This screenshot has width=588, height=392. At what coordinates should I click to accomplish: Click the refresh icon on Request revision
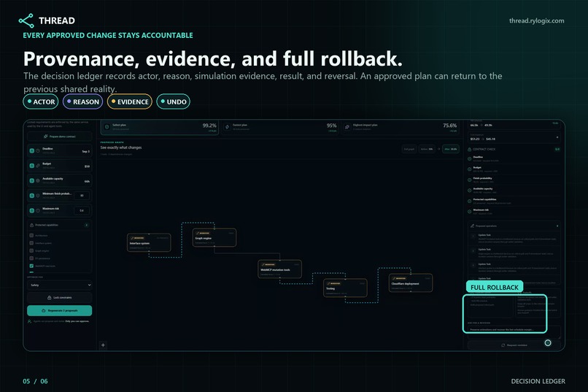[x=503, y=345]
